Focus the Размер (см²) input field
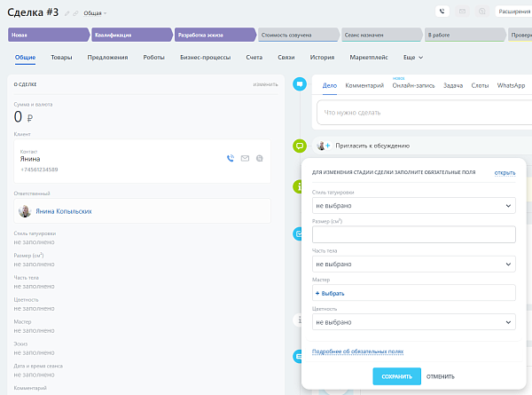Viewport: 532px width, 395px height. (x=413, y=234)
